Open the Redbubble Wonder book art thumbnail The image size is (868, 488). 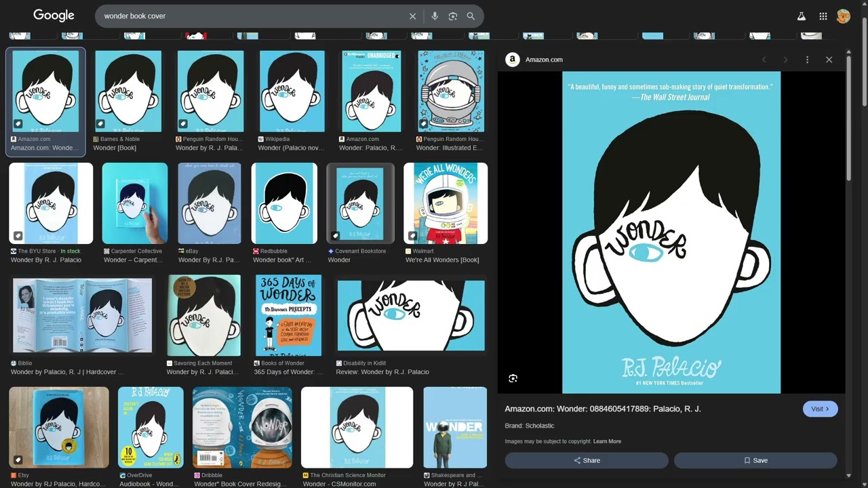[x=284, y=203]
